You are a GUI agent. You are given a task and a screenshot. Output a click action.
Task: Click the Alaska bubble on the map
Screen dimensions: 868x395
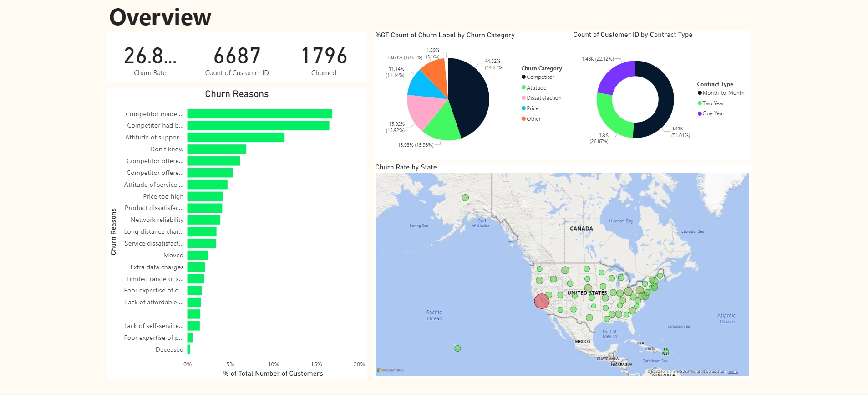(x=465, y=198)
